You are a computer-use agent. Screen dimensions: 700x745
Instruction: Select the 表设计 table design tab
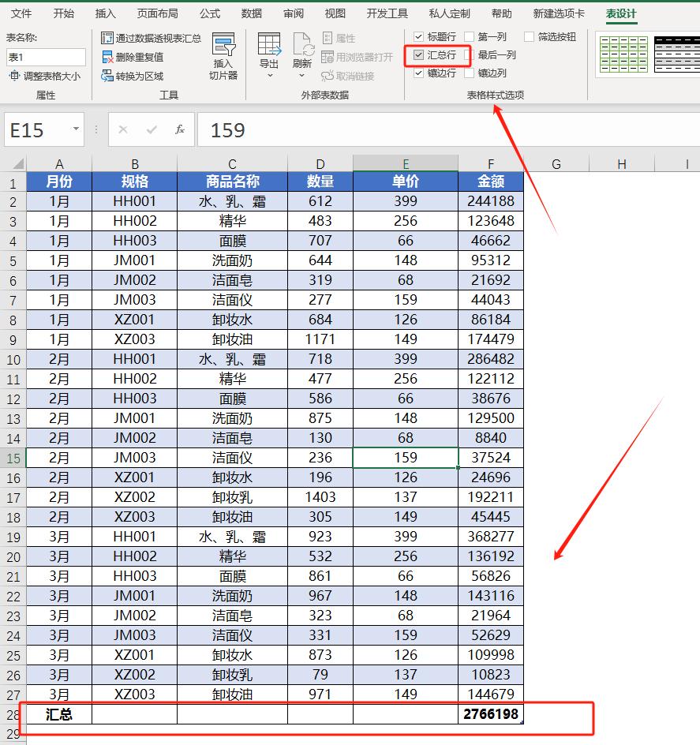click(x=620, y=13)
